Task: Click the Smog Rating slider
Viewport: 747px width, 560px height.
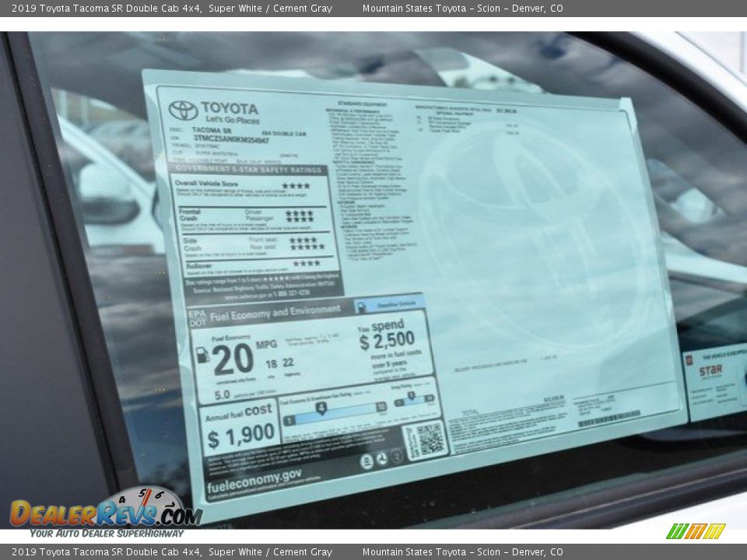Action: [413, 399]
